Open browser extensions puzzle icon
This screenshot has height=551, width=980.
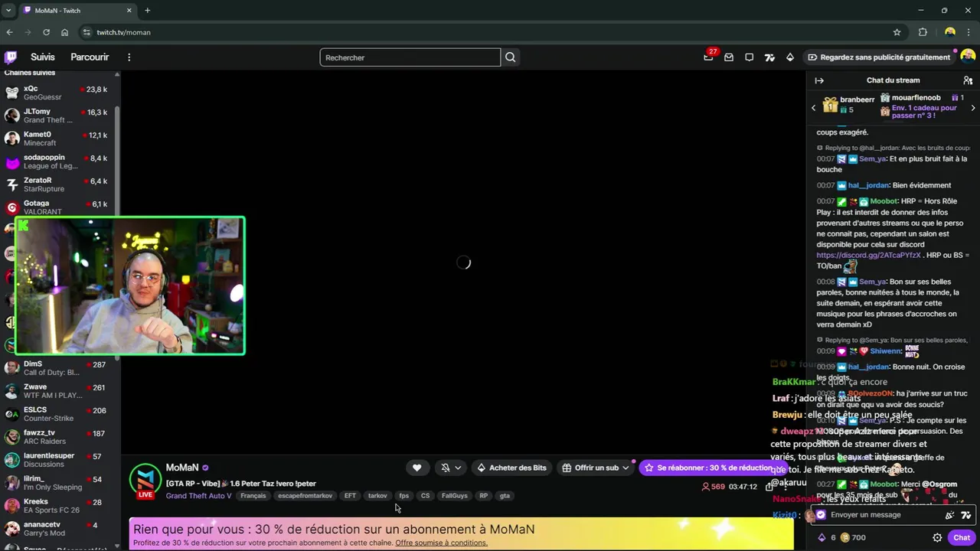[923, 32]
